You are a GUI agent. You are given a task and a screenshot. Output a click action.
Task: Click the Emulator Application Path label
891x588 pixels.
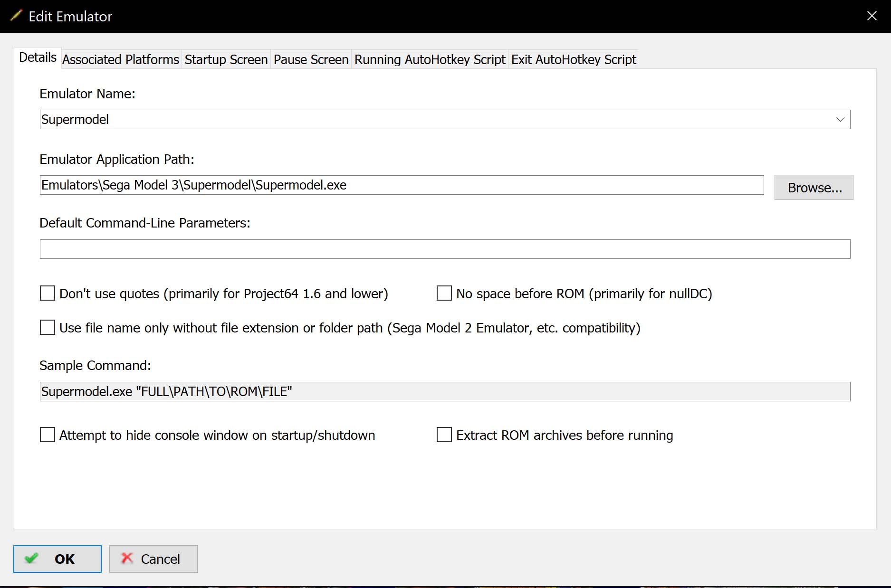(x=117, y=159)
